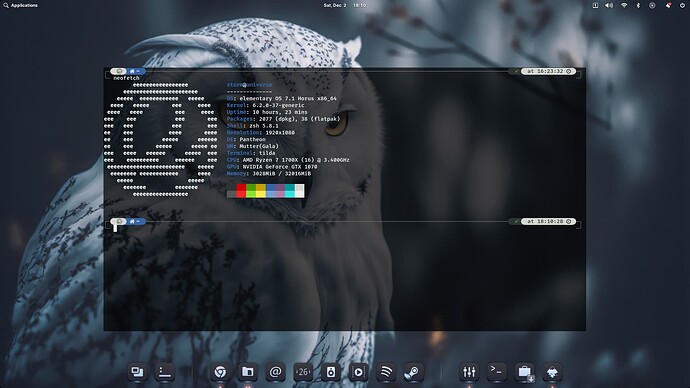The image size is (690, 388).
Task: Click the cyan block in neofetch palette
Action: pos(290,190)
